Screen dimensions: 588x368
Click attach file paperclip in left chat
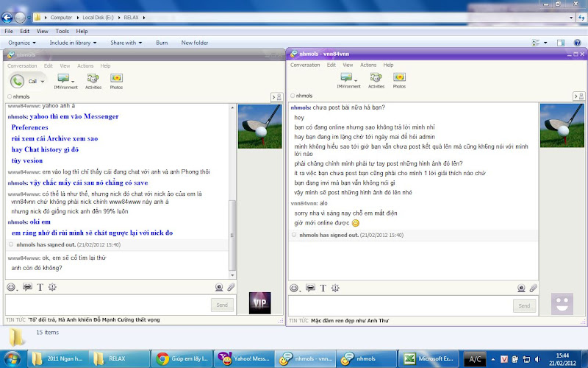[x=231, y=287]
